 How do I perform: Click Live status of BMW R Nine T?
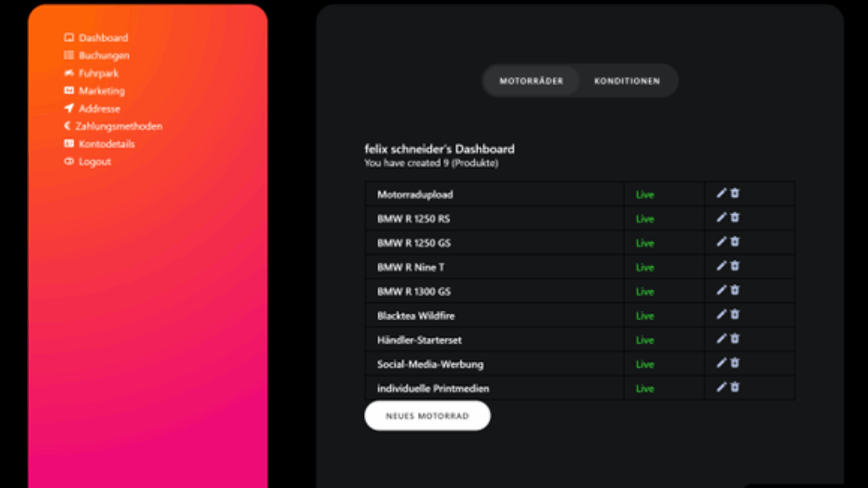[x=645, y=268]
